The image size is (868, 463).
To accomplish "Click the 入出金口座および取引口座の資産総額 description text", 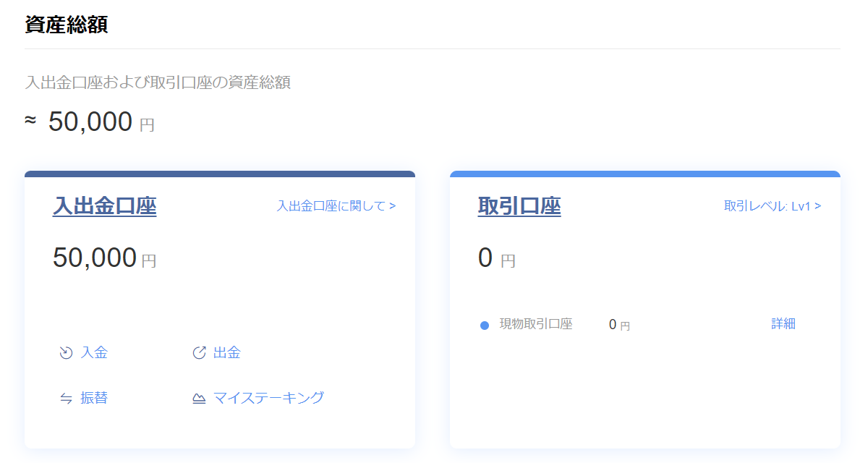I will [x=158, y=82].
